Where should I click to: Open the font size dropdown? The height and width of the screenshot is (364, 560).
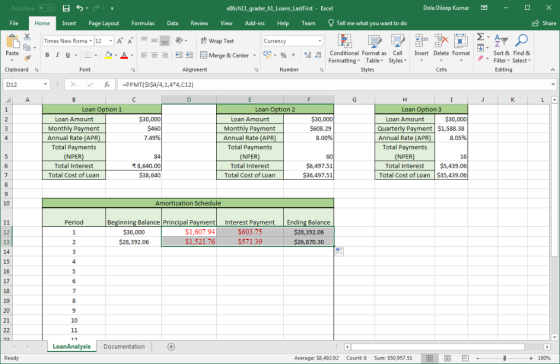(x=111, y=41)
